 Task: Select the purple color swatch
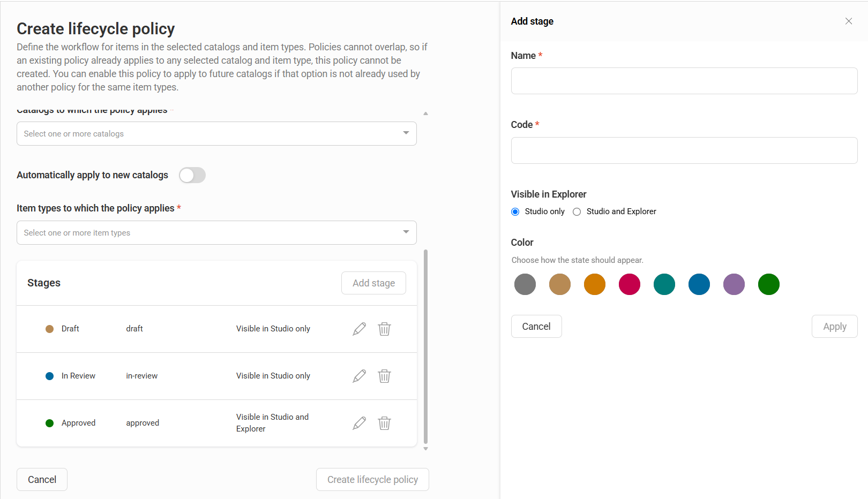[x=734, y=284]
